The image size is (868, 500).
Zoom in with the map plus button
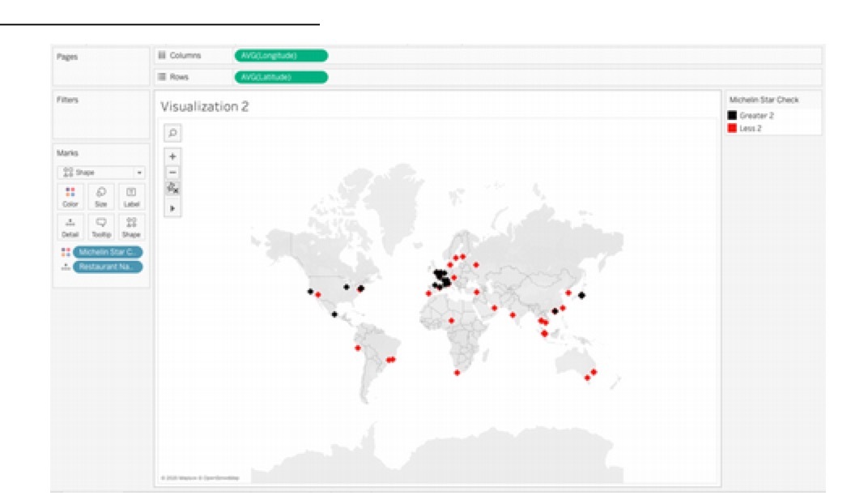click(x=172, y=156)
